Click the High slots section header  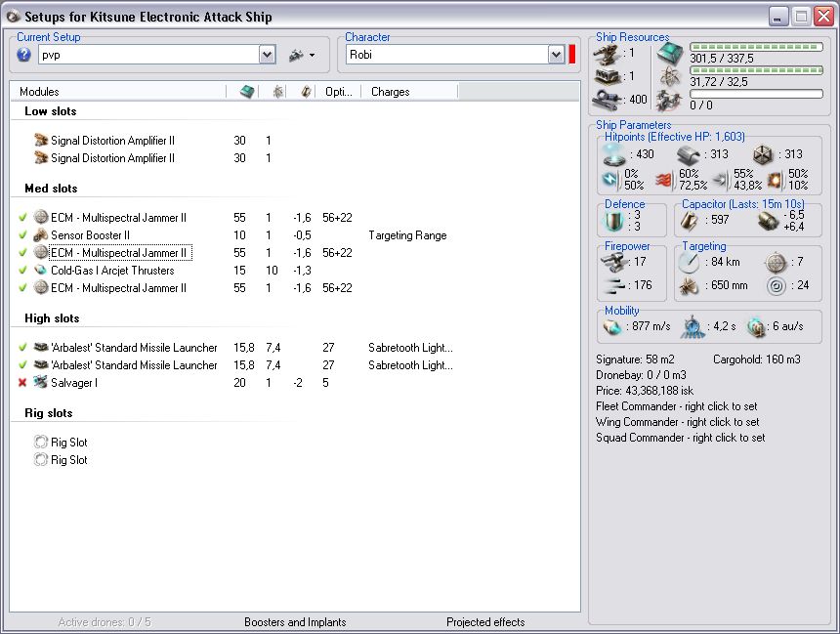coord(52,318)
